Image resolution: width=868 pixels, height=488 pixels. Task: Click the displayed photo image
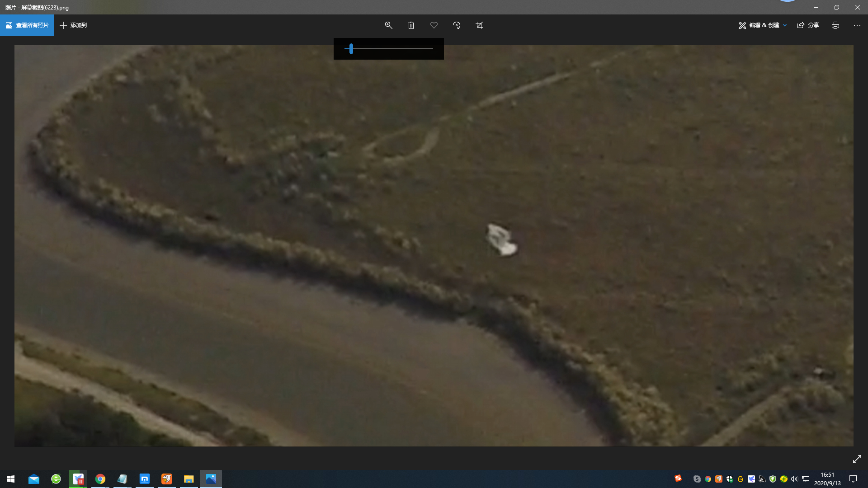coord(434,245)
